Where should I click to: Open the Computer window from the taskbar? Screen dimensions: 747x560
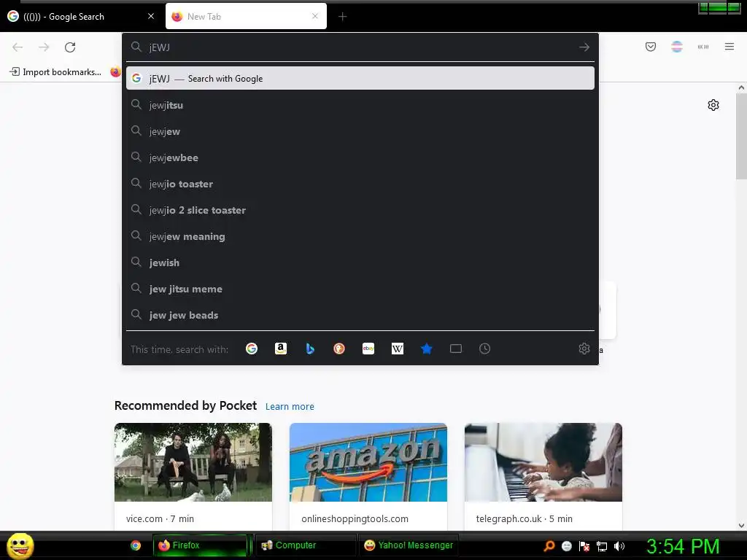306,545
